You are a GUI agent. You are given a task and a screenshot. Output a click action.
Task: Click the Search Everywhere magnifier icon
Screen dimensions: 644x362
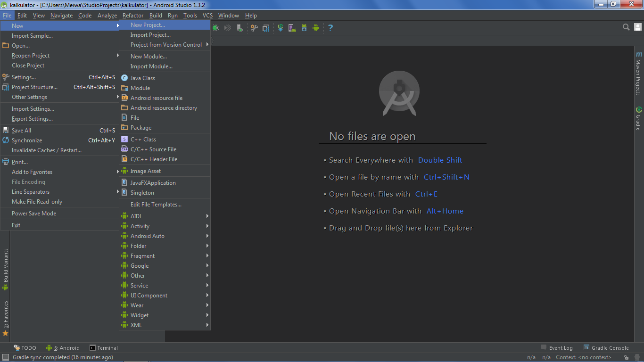click(x=626, y=27)
